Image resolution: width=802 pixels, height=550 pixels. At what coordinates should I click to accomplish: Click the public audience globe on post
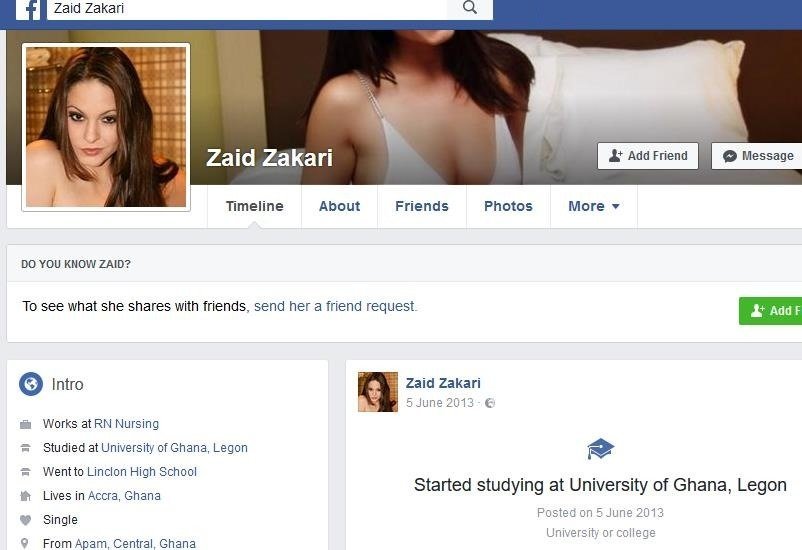(490, 403)
